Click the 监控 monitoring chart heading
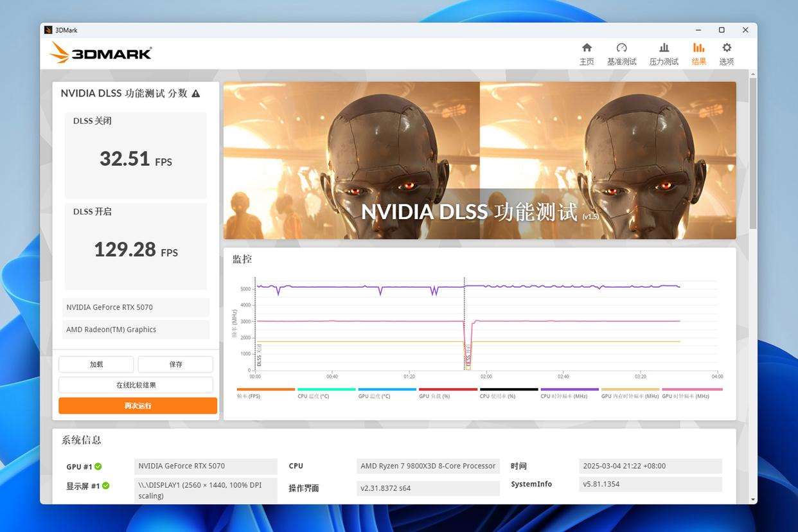The image size is (798, 532). click(x=242, y=259)
